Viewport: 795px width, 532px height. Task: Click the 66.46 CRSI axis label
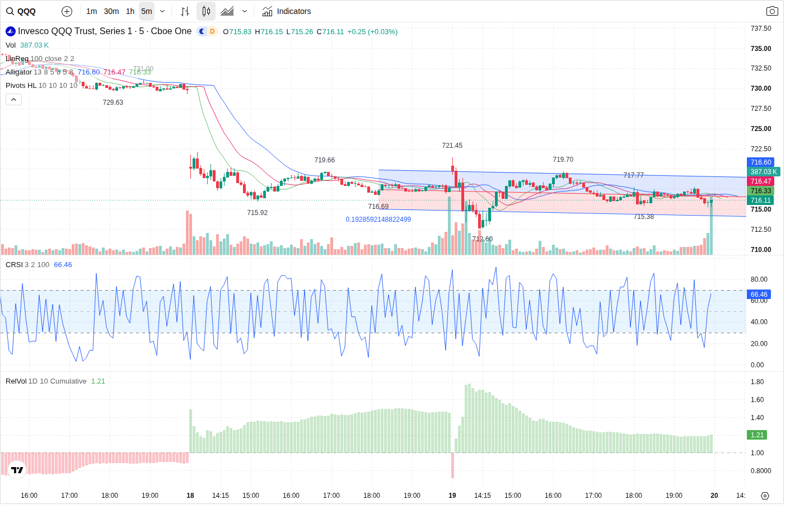click(x=759, y=295)
